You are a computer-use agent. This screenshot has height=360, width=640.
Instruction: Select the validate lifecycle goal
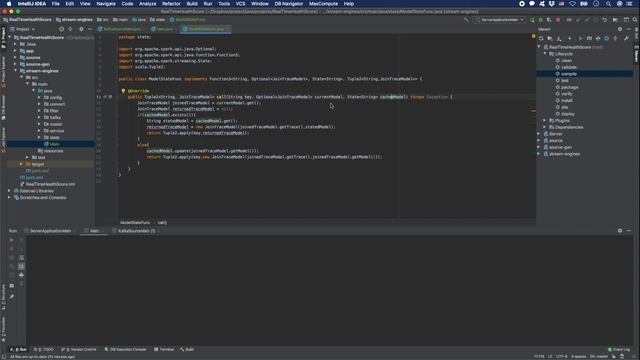[x=569, y=67]
